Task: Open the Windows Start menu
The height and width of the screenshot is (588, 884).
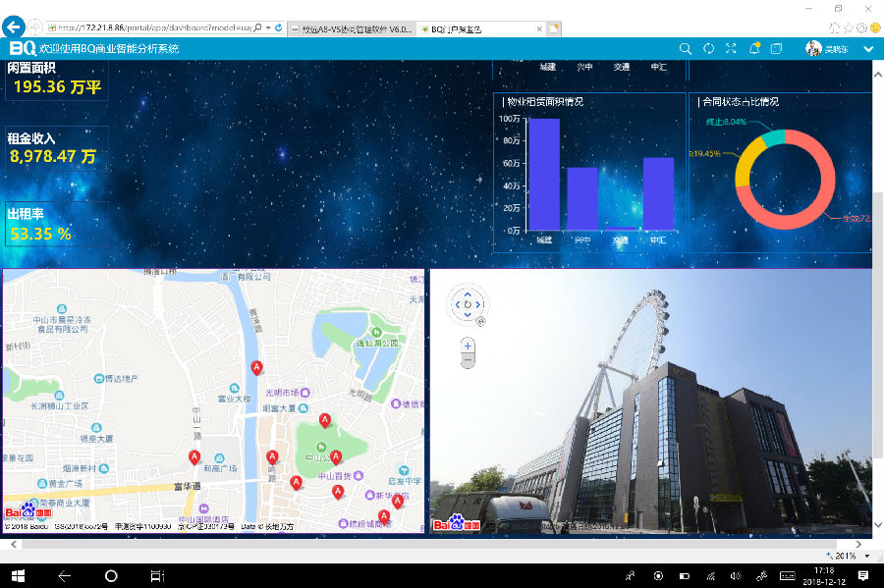Action: click(17, 575)
